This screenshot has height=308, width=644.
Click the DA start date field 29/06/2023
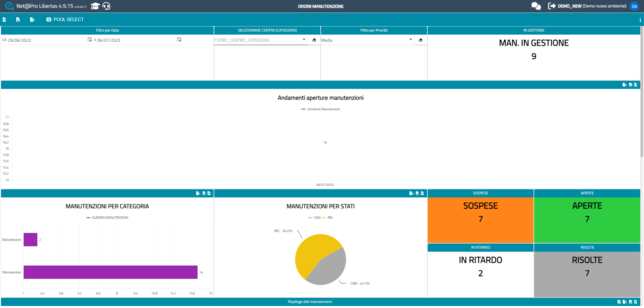(x=50, y=40)
